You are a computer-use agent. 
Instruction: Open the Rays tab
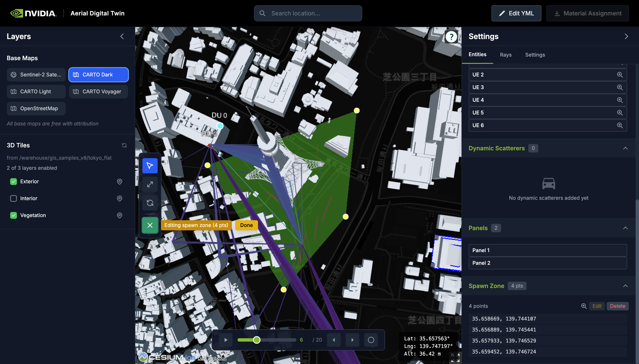pyautogui.click(x=506, y=55)
